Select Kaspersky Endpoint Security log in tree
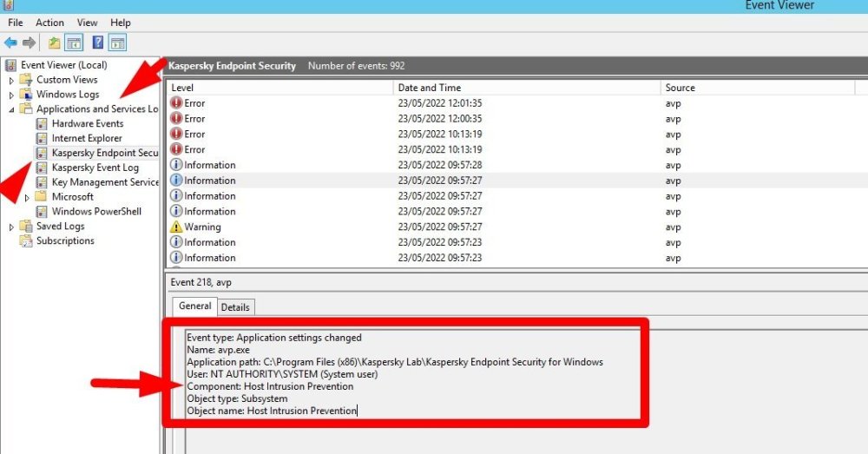The image size is (868, 454). tap(105, 153)
